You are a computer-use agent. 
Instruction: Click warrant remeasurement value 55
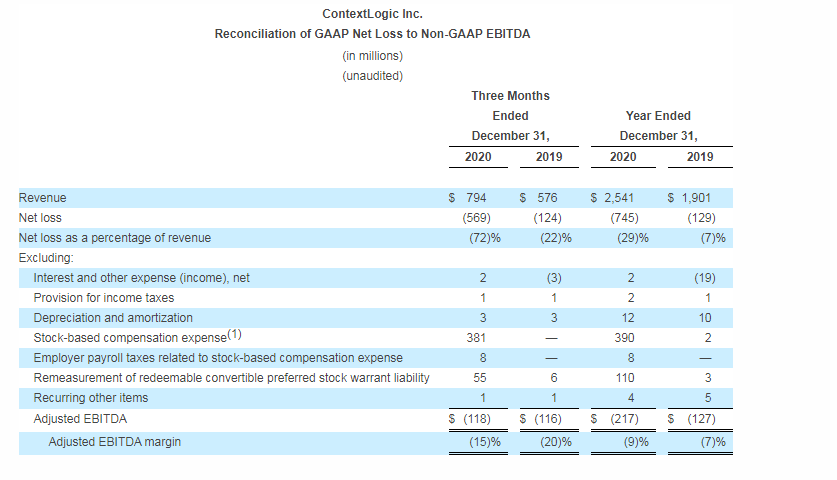[x=480, y=378]
